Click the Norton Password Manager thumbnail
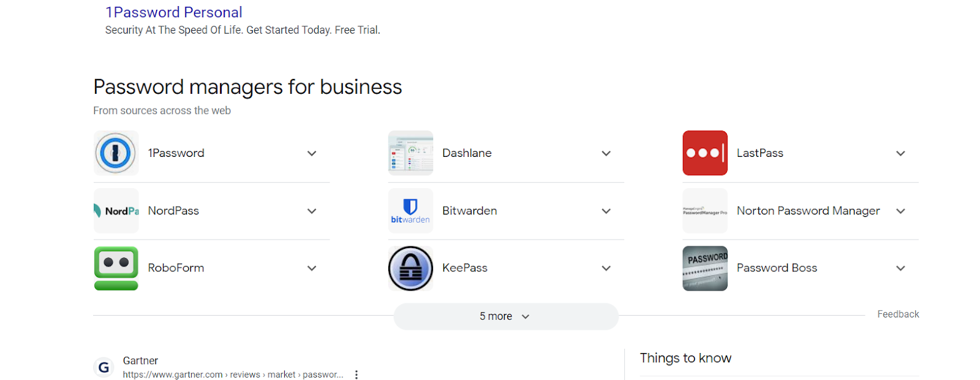980x380 pixels. coord(705,211)
